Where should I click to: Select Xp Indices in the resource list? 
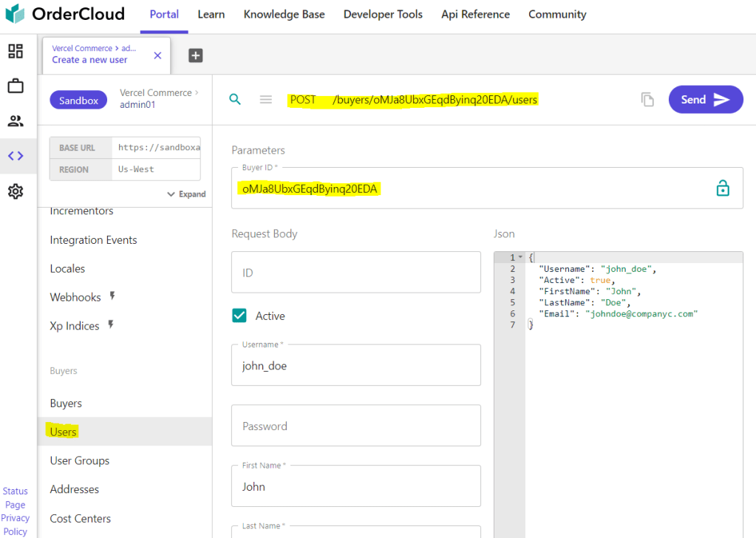(x=74, y=326)
